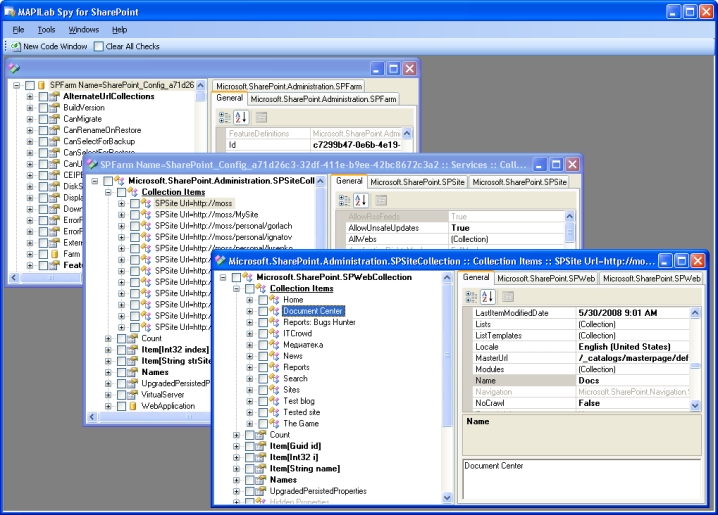Toggle the Clear All Checks checkbox
Screen dimensions: 718x515
tap(98, 46)
